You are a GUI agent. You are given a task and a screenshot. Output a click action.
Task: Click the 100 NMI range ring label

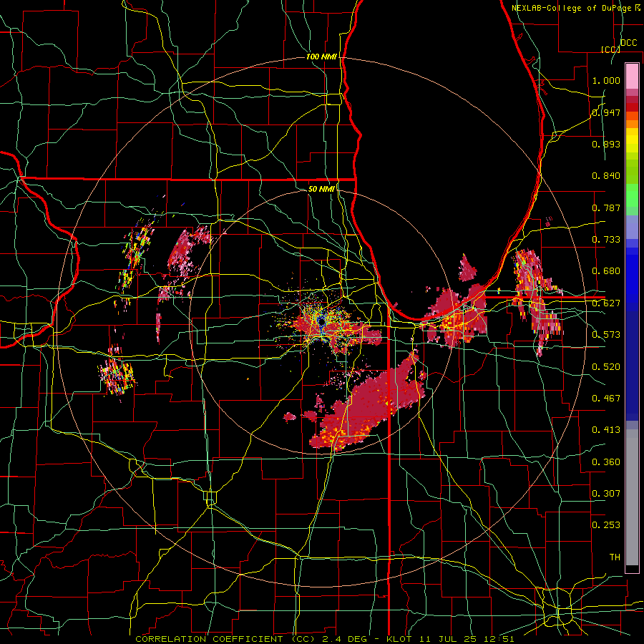click(x=321, y=57)
